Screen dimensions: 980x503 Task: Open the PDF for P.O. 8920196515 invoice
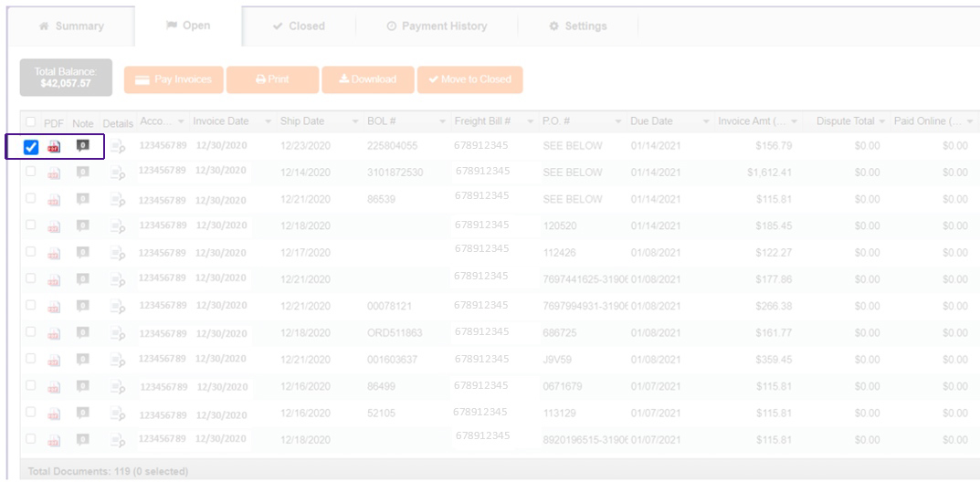55,441
